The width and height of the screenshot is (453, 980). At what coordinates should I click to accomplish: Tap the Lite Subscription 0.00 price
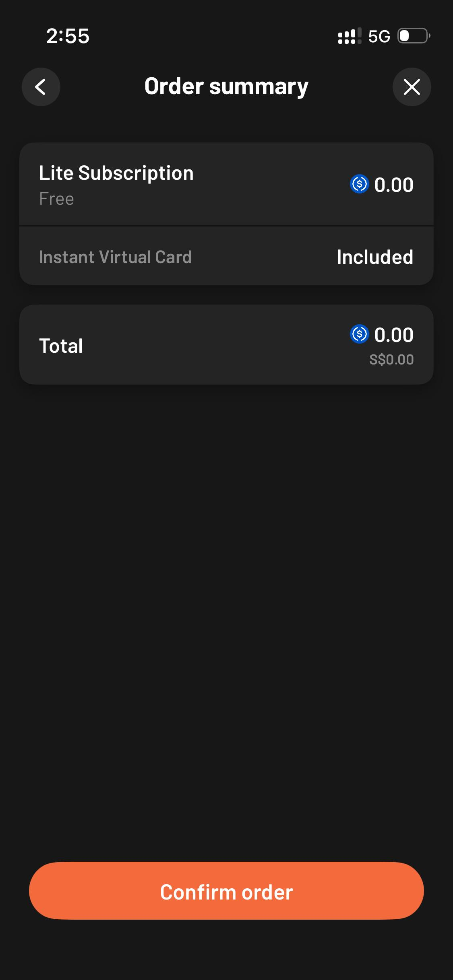click(x=393, y=185)
